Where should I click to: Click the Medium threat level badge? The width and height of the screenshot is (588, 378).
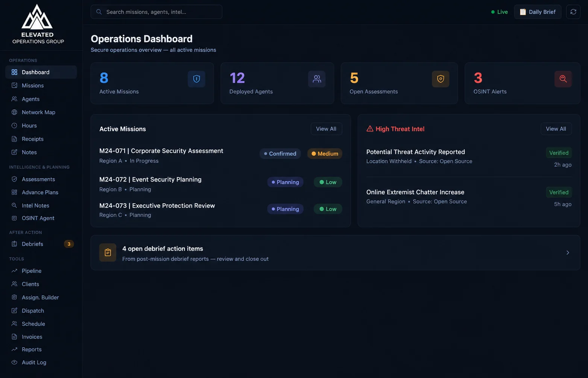pyautogui.click(x=325, y=154)
